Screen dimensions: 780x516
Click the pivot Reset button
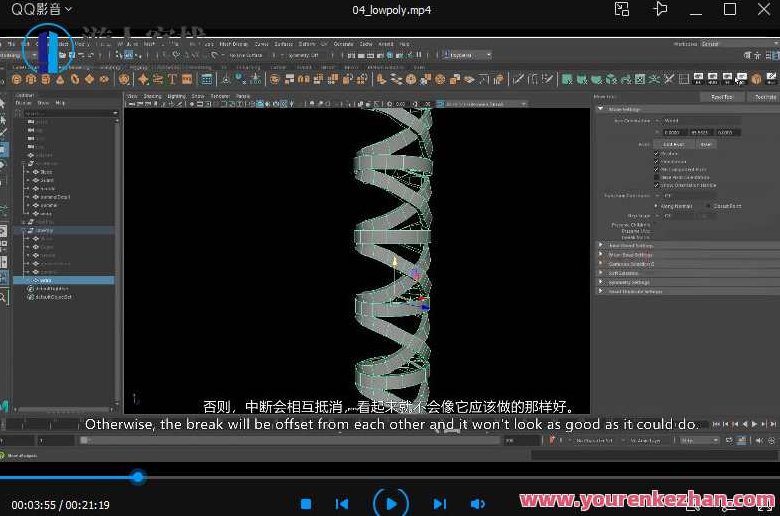[705, 144]
